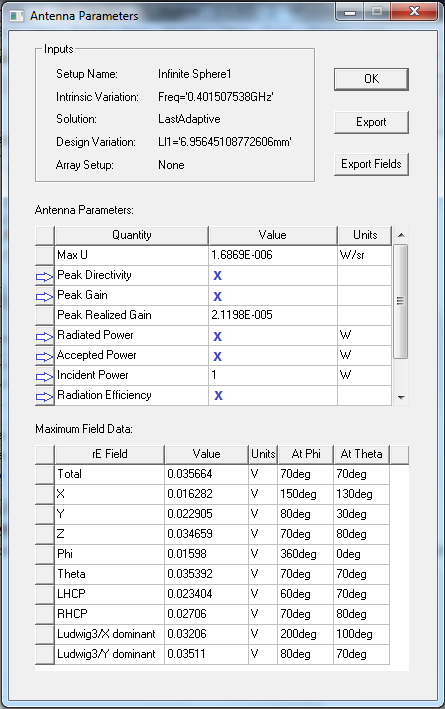Click the blue arrow beside Peak Gain

coord(44,297)
